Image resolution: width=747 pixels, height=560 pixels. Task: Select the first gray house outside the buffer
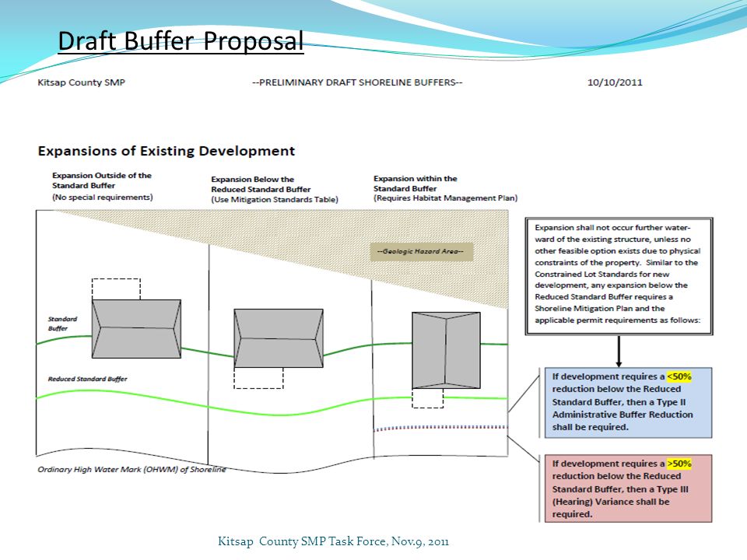[x=136, y=328]
